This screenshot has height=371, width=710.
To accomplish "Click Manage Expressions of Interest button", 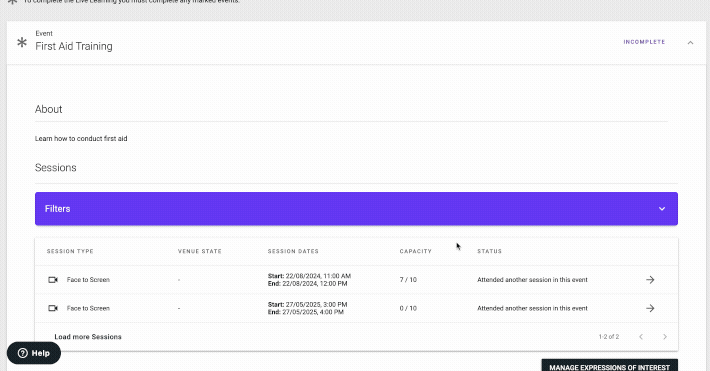I will (609, 366).
